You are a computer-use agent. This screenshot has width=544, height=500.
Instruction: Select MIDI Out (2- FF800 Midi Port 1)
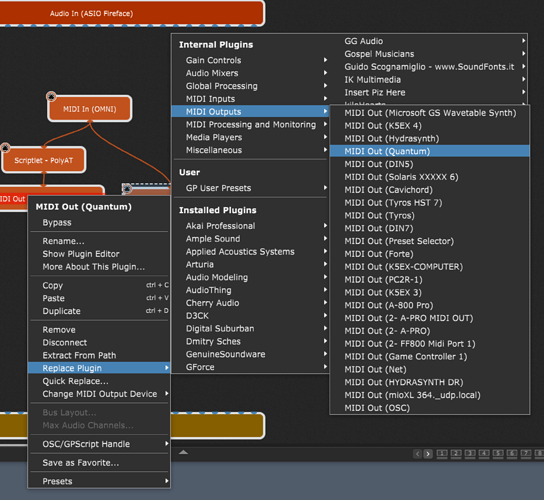pos(430,344)
